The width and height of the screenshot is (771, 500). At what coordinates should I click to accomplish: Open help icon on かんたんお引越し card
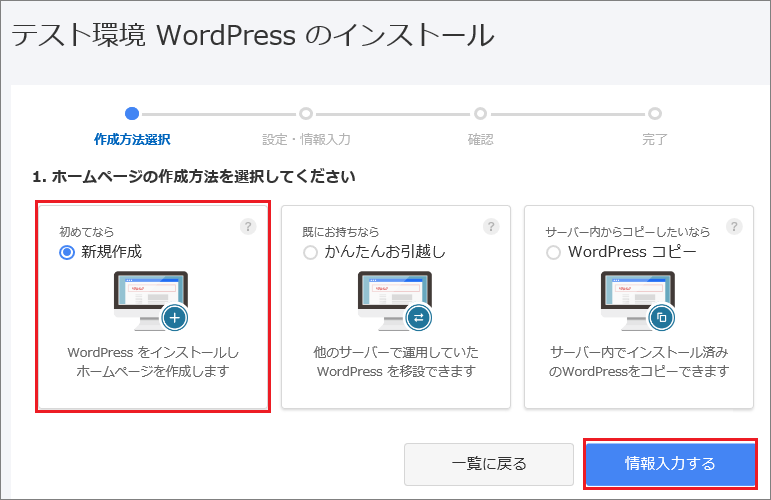(x=491, y=227)
